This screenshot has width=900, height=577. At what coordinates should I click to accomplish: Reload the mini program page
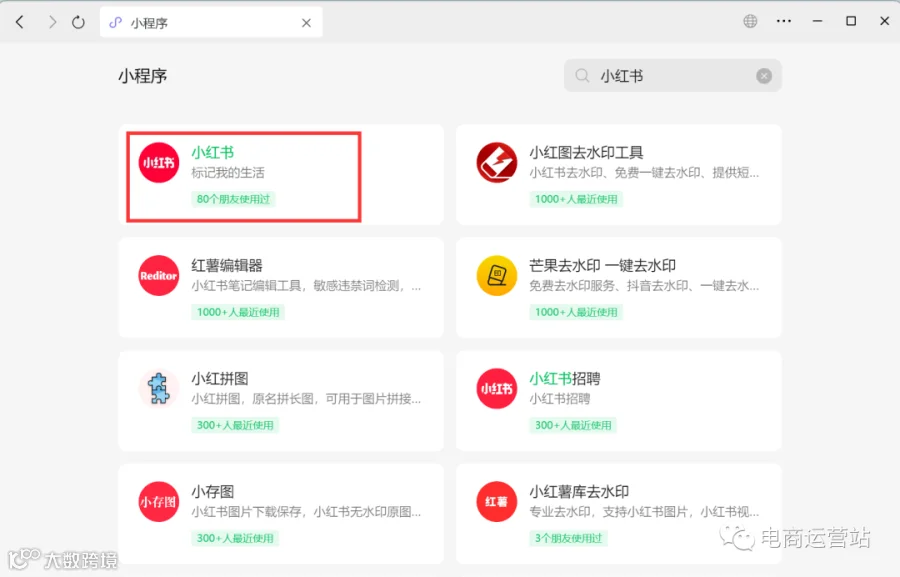(78, 22)
